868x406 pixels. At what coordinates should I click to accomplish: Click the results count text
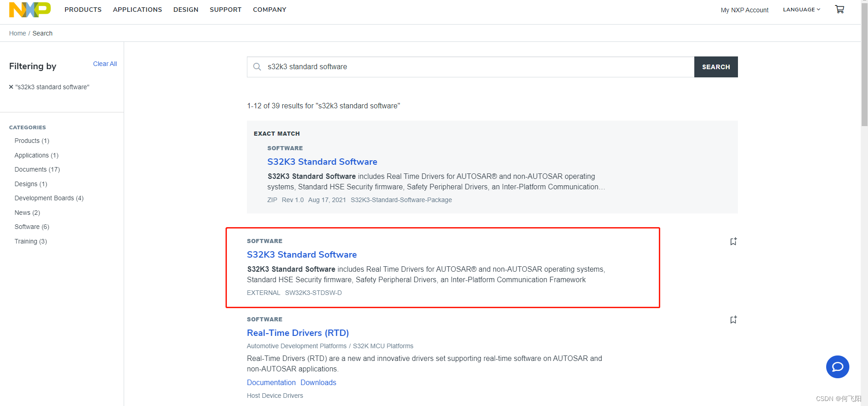tap(323, 106)
